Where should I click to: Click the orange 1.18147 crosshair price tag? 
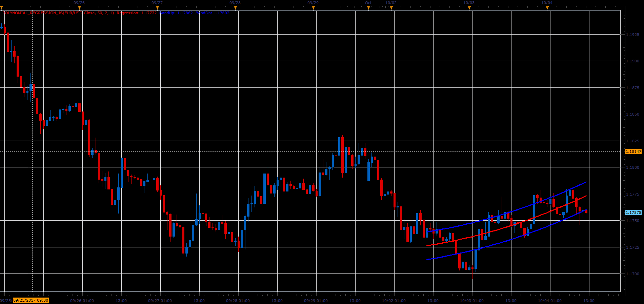tap(633, 151)
